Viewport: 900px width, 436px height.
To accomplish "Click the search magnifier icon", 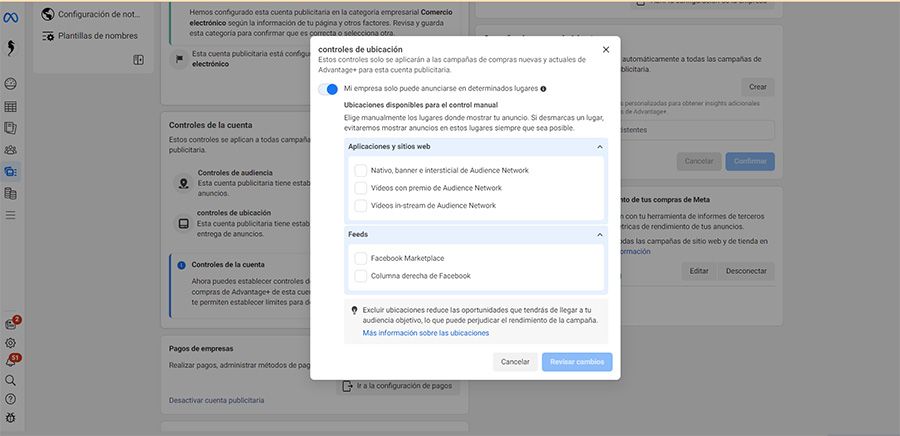I will point(10,380).
